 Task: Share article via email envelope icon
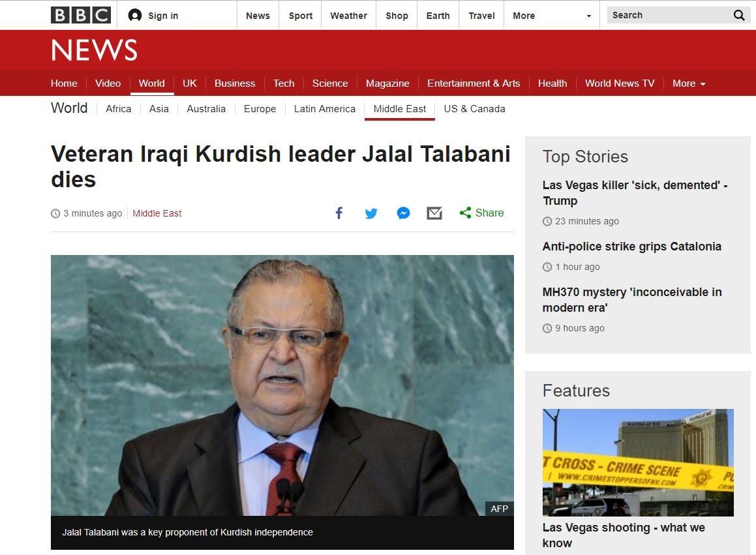(434, 213)
